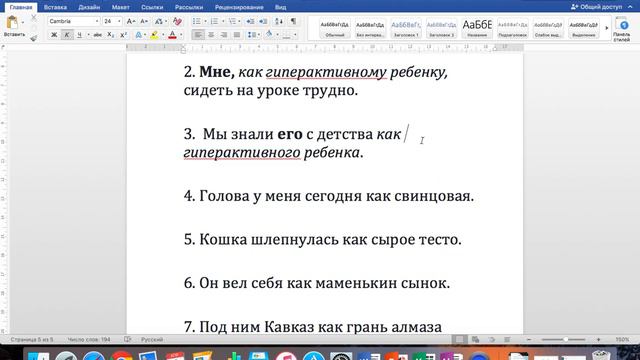This screenshot has height=360, width=640.
Task: Click the multilevel list icon
Action: coord(232,21)
